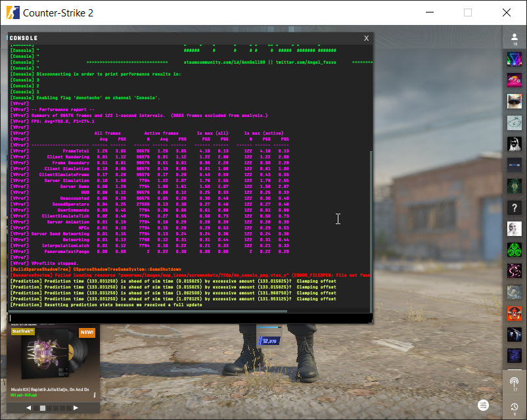Image resolution: width=527 pixels, height=420 pixels.
Task: Open the recent history clock icon
Action: 515,409
